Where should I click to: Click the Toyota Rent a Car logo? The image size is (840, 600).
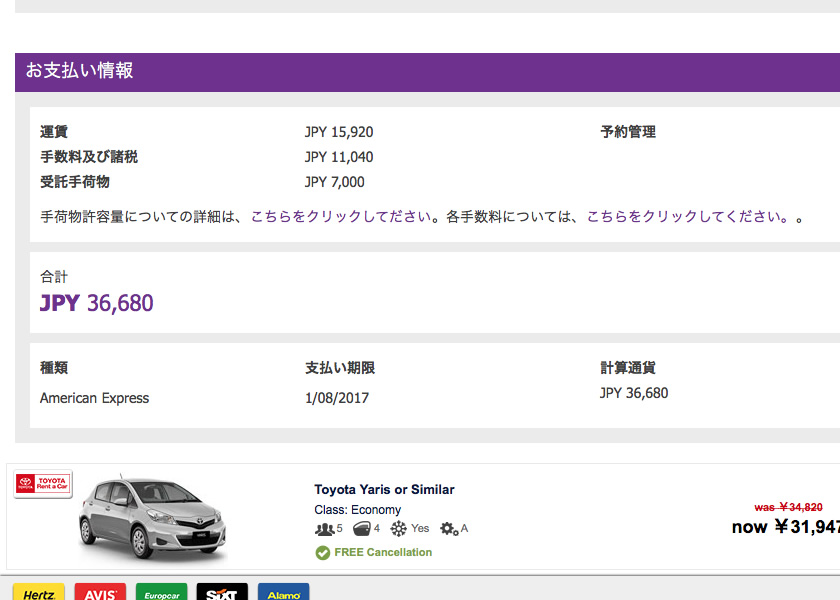pos(43,484)
